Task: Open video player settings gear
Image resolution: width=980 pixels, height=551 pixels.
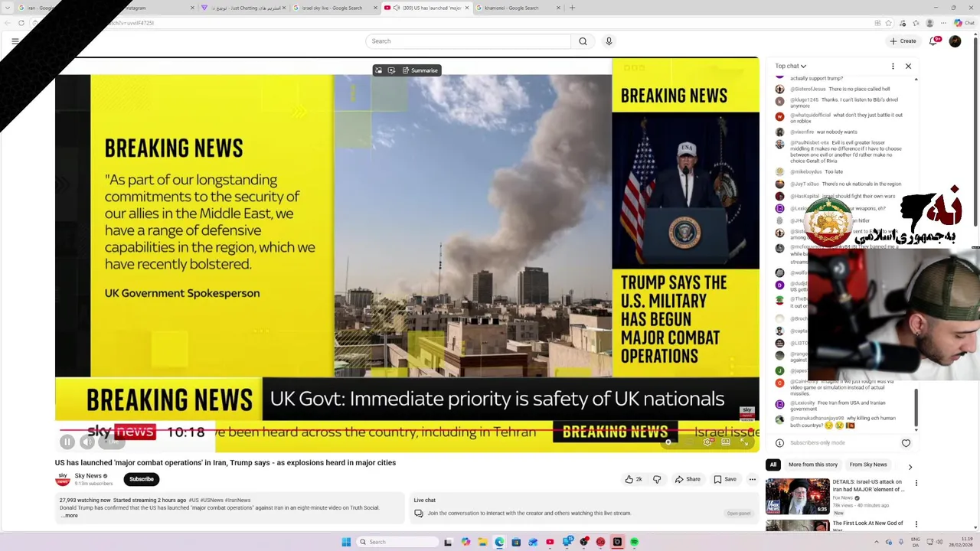Action: [707, 442]
